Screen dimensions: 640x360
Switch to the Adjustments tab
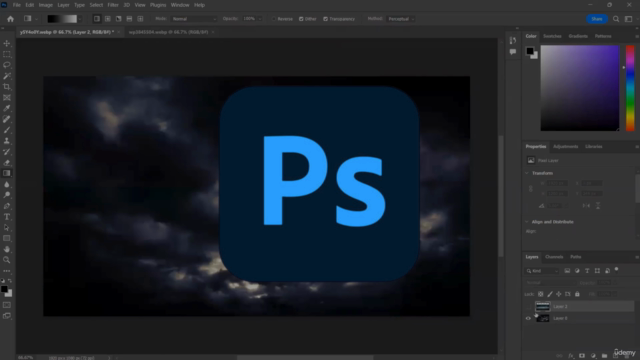point(565,147)
